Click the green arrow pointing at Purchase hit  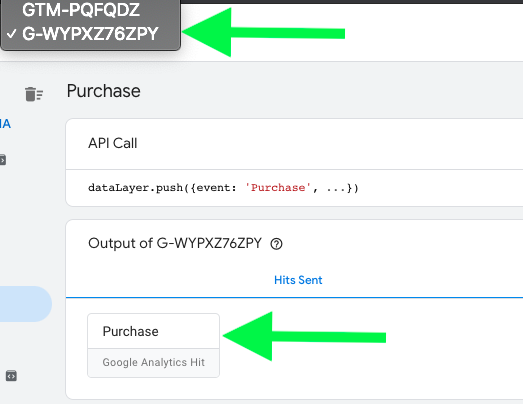[x=304, y=336]
